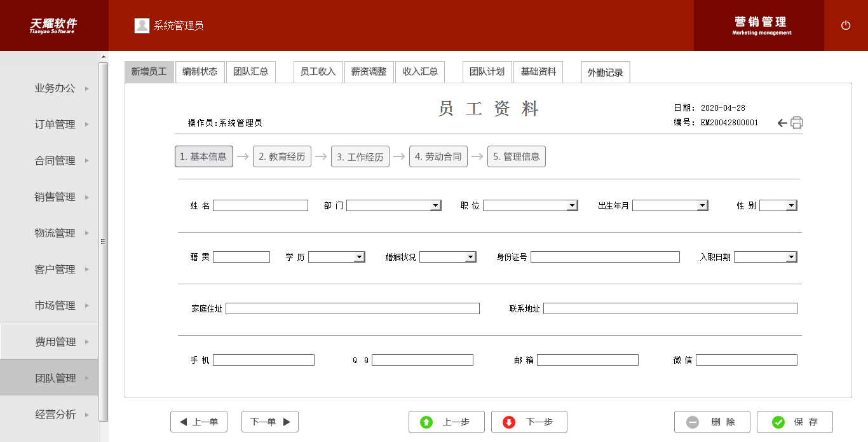The height and width of the screenshot is (442, 868).
Task: Click the 天耀软件 logo
Action: [x=54, y=25]
